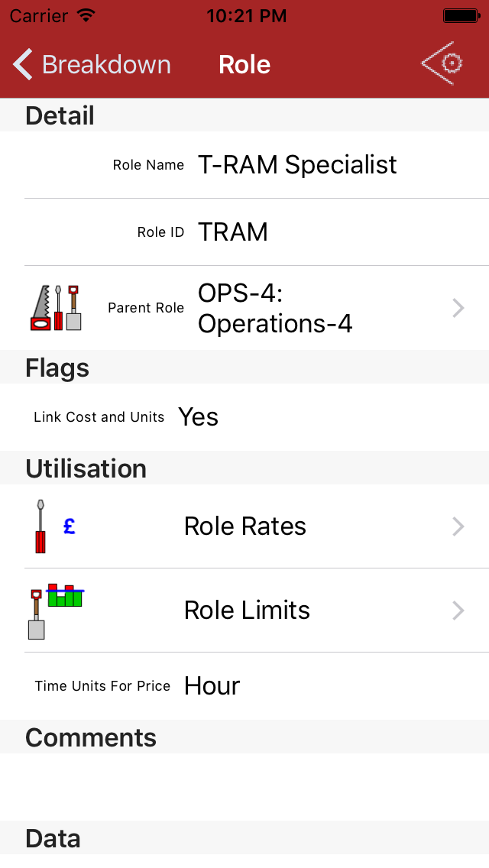Change Time Units For Price Hour value
Screen dimensions: 489x868
[212, 686]
